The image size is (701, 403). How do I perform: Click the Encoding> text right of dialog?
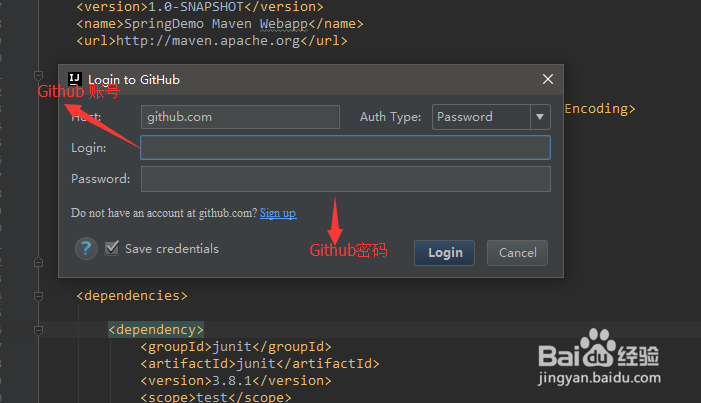600,109
